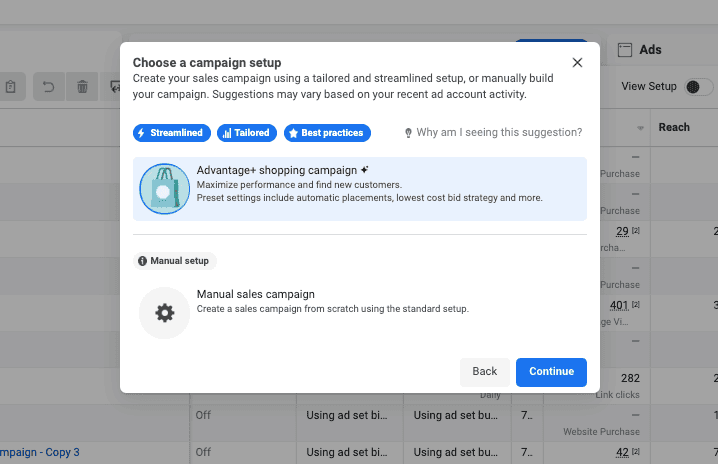Click the undo arrow icon in toolbar
Screen dimensions: 718x464
(49, 87)
